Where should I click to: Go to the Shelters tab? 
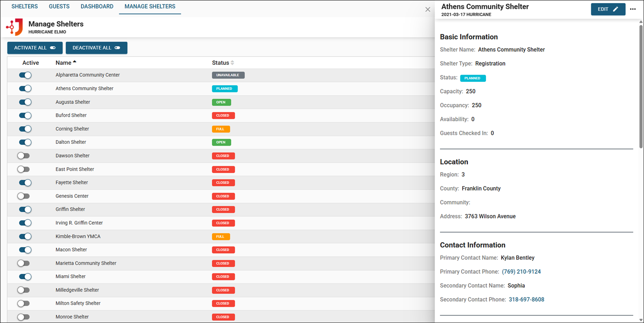[25, 7]
